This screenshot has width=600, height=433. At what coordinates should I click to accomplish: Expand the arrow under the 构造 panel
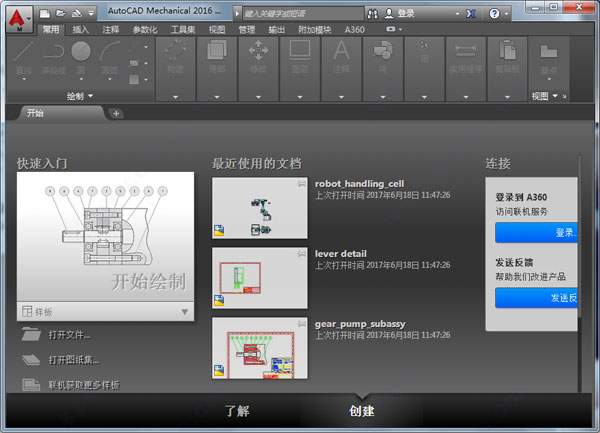175,97
